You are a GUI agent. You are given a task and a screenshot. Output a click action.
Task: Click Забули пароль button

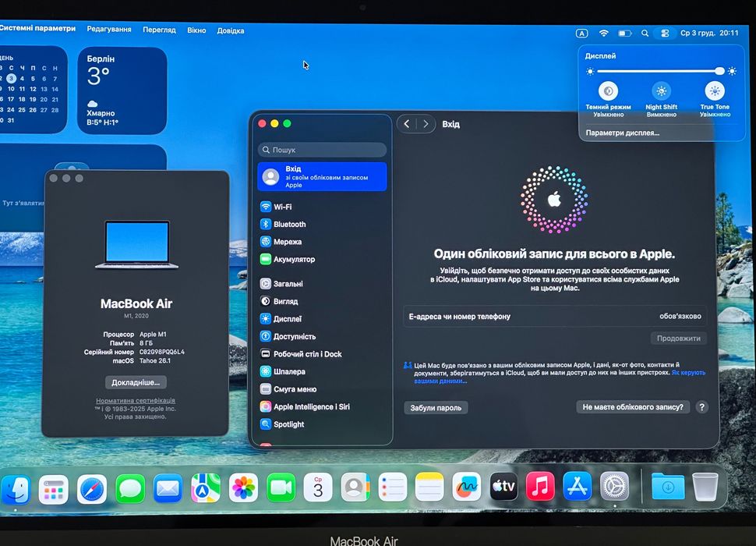(x=436, y=408)
